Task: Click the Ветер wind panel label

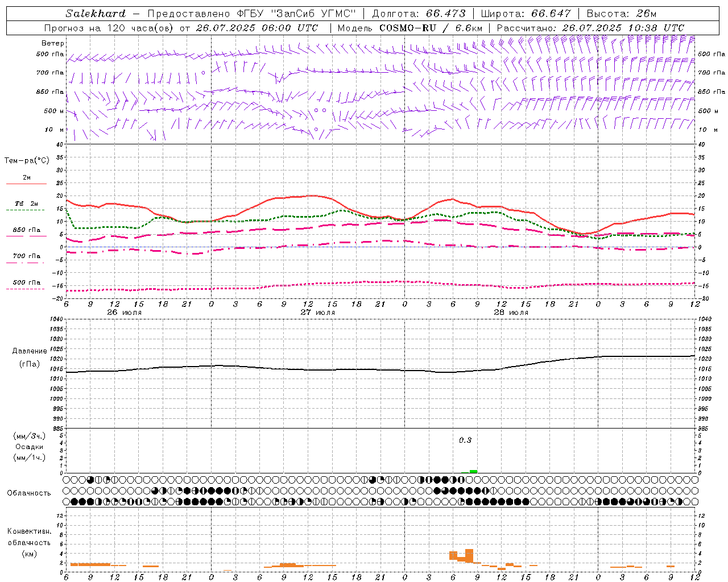Action: (x=53, y=43)
